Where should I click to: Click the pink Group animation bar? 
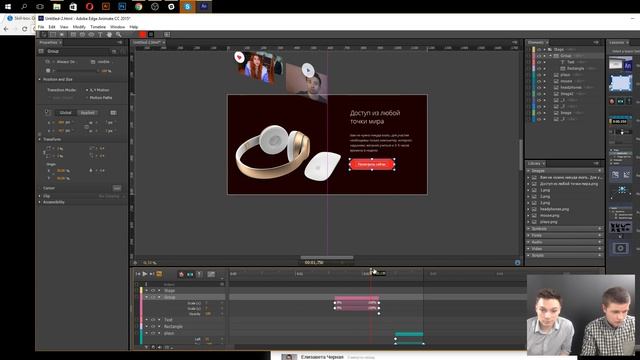coord(357,298)
